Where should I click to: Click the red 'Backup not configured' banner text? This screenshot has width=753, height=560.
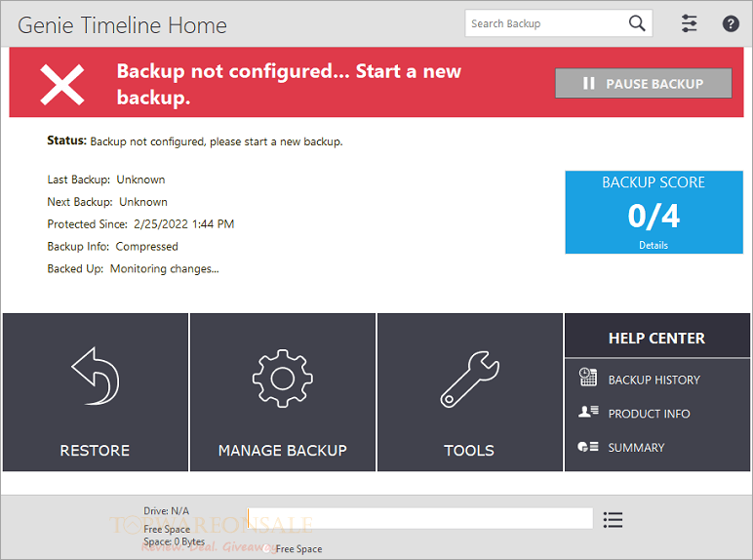pyautogui.click(x=289, y=84)
